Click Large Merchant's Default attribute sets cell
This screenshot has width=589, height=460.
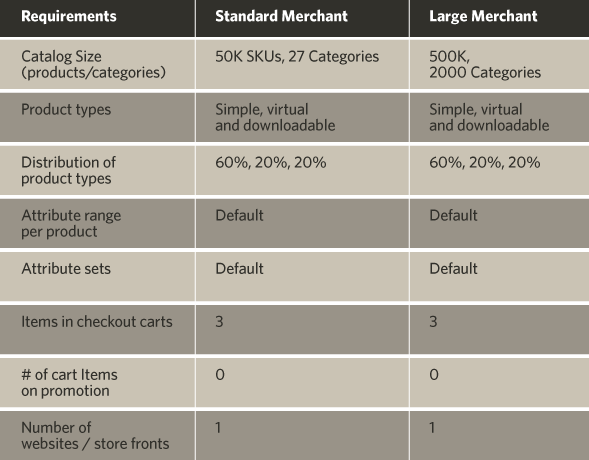[x=453, y=269]
